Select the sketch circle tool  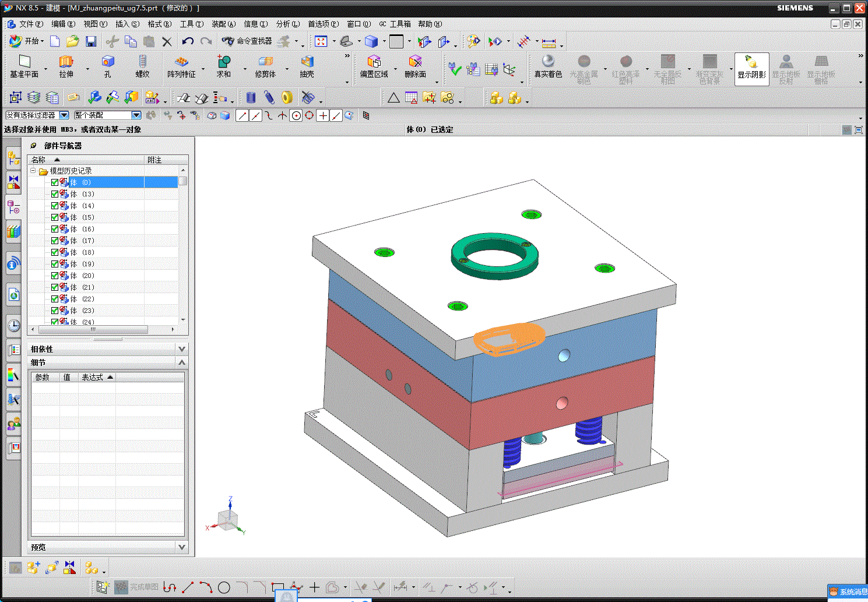click(x=224, y=587)
